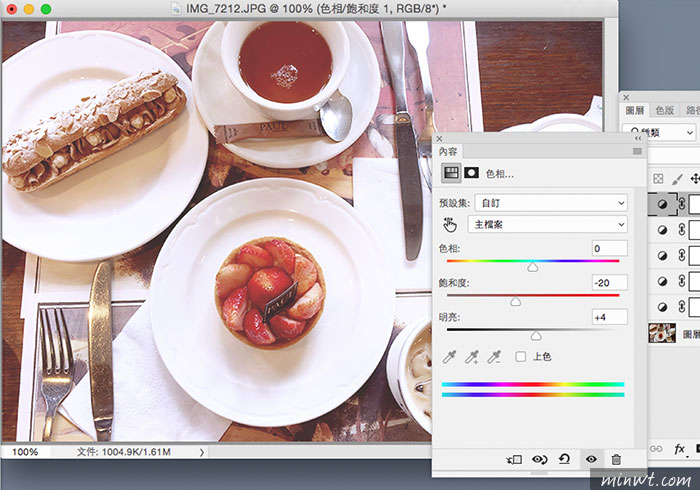Minimize the document window with yellow button

29,9
